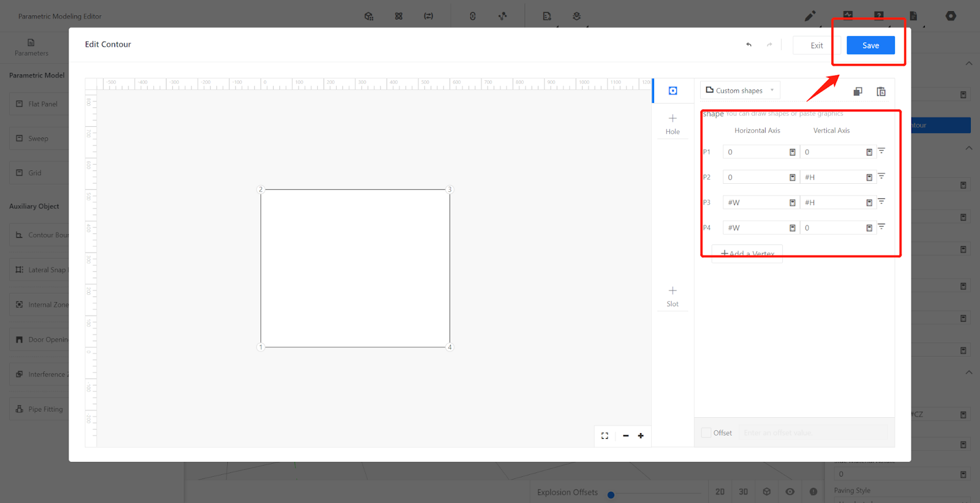The height and width of the screenshot is (503, 980).
Task: Open calculator for P1 horizontal axis
Action: pos(792,152)
